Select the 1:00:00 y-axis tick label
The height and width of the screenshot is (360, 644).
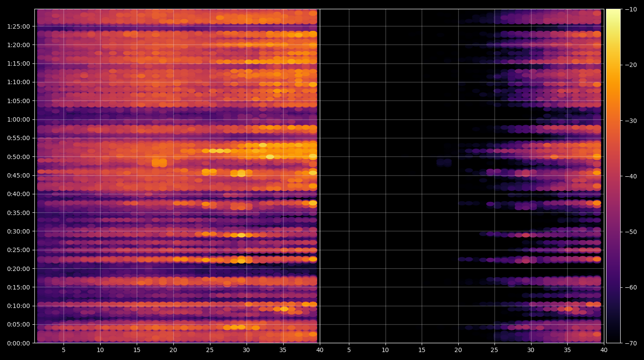coord(19,119)
